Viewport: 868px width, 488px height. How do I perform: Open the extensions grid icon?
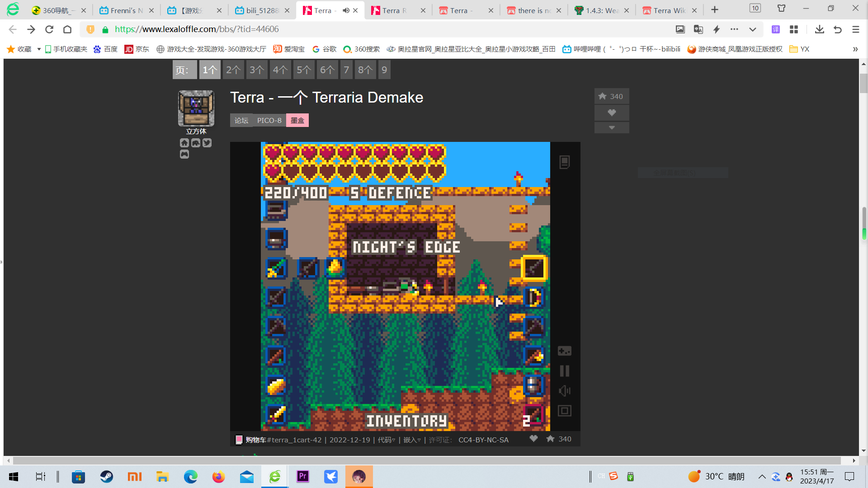(x=793, y=29)
